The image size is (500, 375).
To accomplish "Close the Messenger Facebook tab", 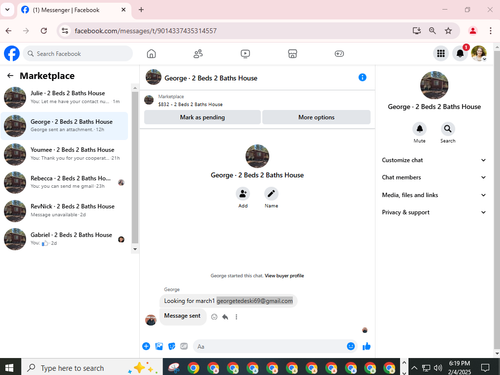I will [123, 10].
